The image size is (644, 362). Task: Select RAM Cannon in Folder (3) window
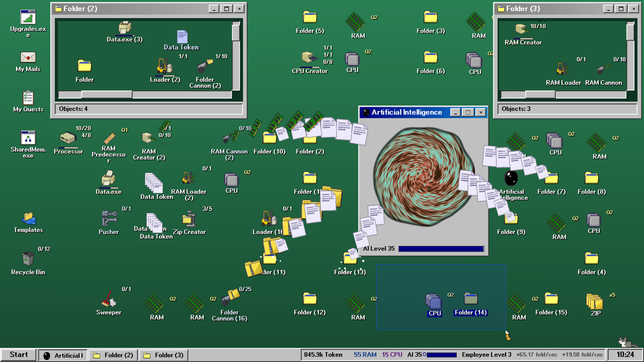coord(603,69)
